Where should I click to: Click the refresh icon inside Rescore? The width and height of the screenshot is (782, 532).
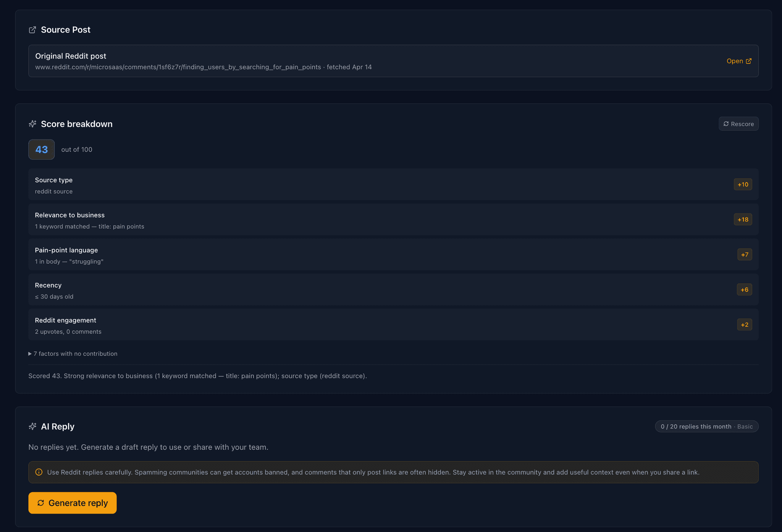pos(726,124)
